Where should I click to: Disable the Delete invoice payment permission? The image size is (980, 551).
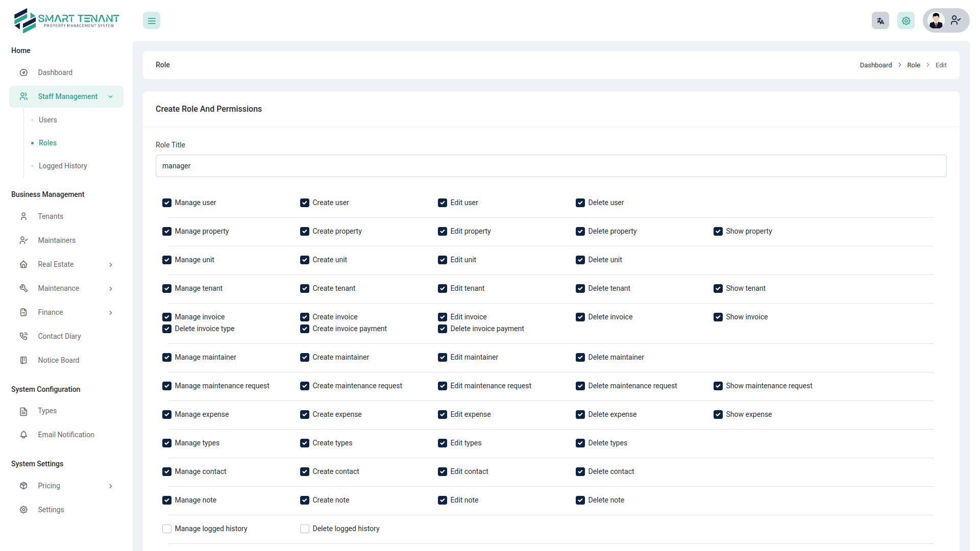[x=443, y=329]
